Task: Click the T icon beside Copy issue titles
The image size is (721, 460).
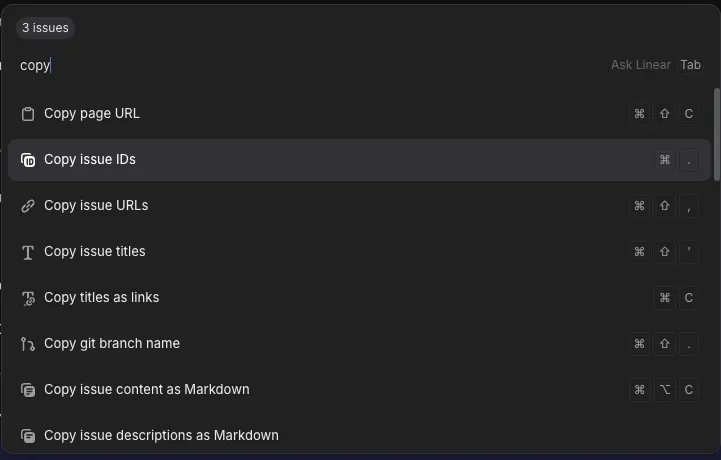Action: click(x=28, y=252)
